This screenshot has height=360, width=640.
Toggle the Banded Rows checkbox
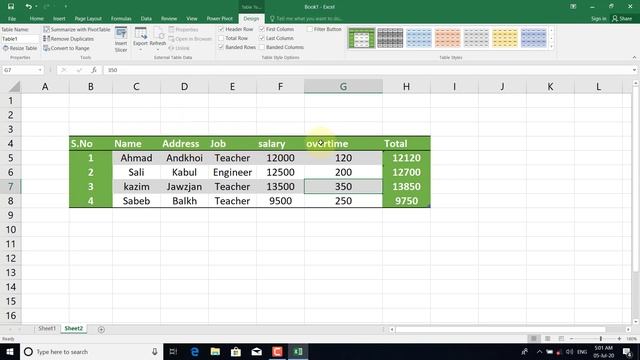[221, 47]
